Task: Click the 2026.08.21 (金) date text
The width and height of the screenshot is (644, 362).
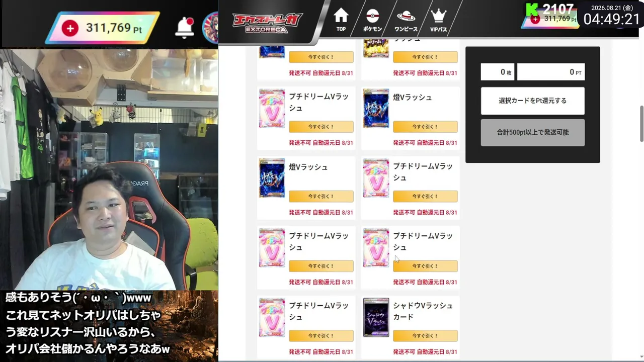Action: point(611,8)
